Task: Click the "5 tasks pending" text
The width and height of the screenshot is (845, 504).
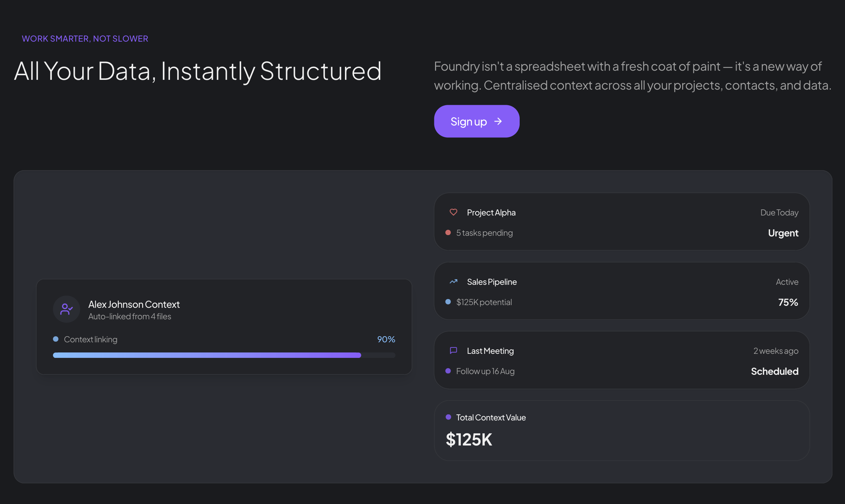Action: coord(484,233)
